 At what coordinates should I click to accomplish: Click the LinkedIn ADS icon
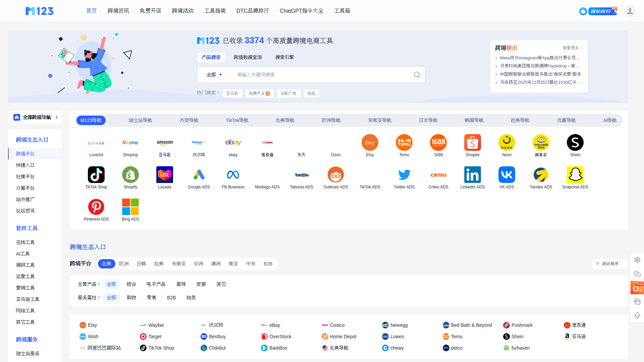click(472, 175)
